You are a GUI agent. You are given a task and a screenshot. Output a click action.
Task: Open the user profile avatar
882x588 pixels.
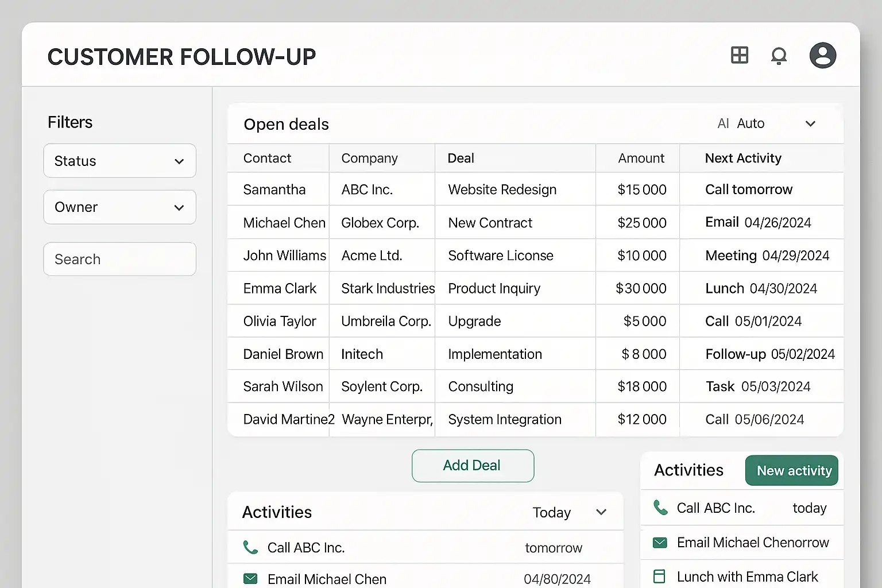822,56
